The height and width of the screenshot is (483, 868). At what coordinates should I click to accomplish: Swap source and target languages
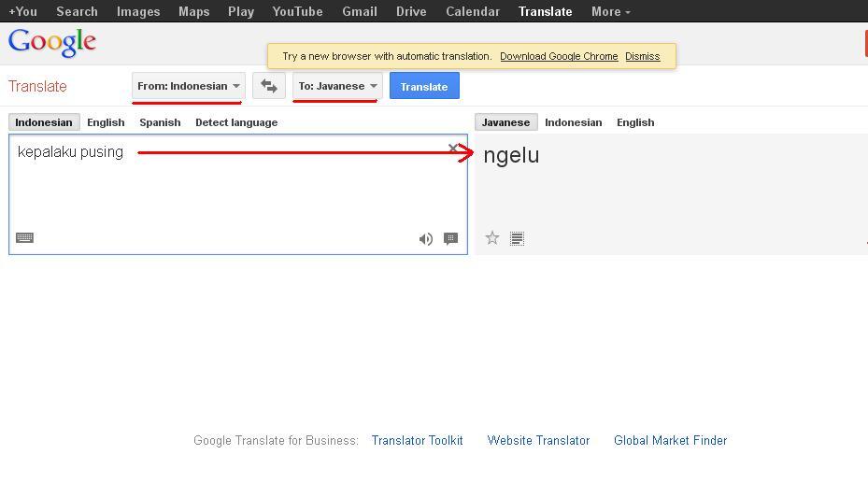(x=269, y=86)
